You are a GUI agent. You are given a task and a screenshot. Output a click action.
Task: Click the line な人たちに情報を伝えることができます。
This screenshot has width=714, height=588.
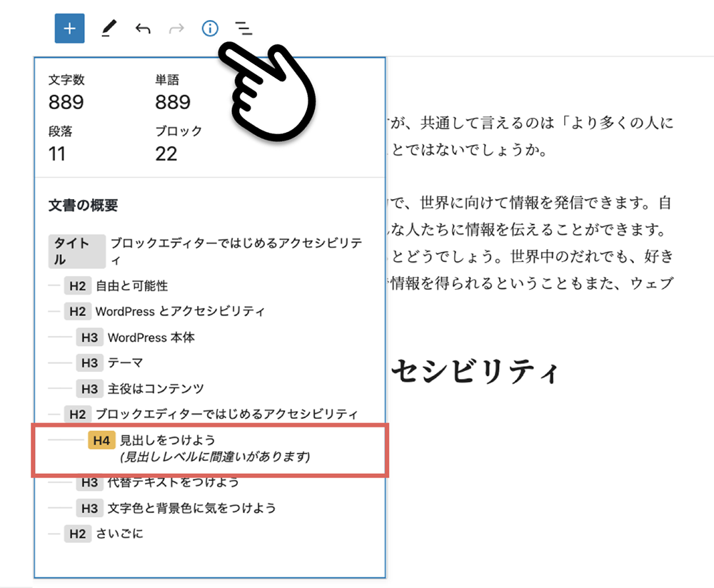click(x=528, y=229)
